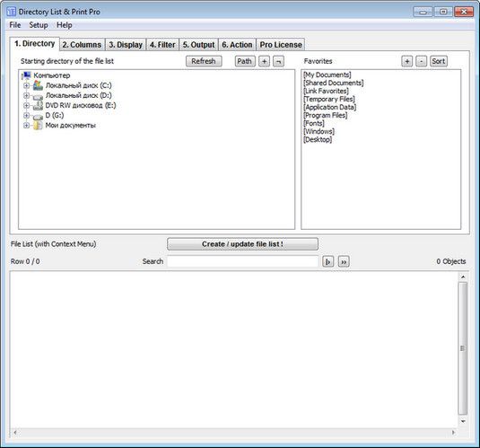Expand the Локальный диск (D:) node
480x448 pixels.
click(27, 95)
